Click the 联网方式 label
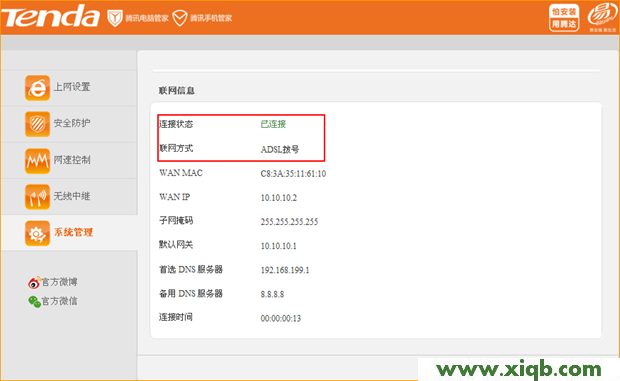The height and width of the screenshot is (381, 620). tap(176, 148)
